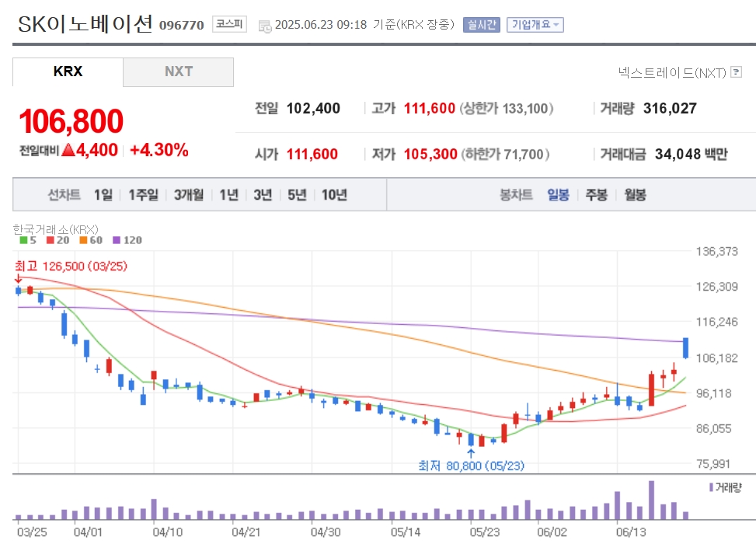This screenshot has height=551, width=756.
Task: Click the 최고 126,500 high marker arrow
Action: tap(19, 279)
